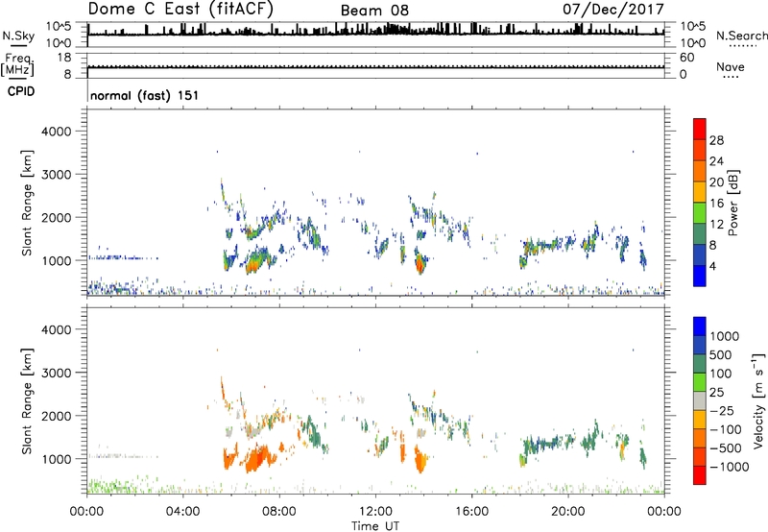Click the Slant Range label of power panel

[27, 203]
